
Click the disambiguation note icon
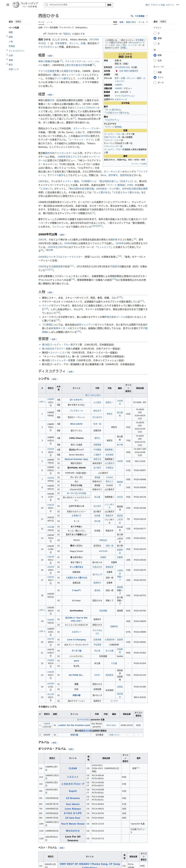click(x=45, y=34)
